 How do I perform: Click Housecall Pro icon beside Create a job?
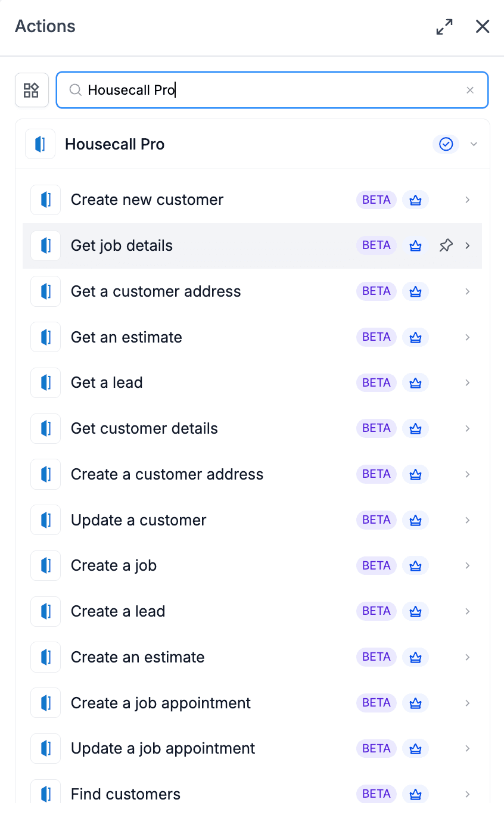pyautogui.click(x=46, y=565)
